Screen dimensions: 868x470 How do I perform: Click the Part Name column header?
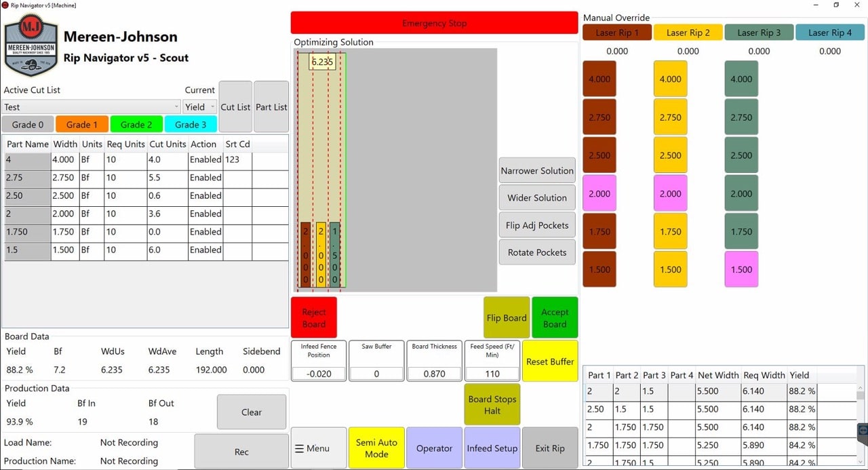[27, 144]
